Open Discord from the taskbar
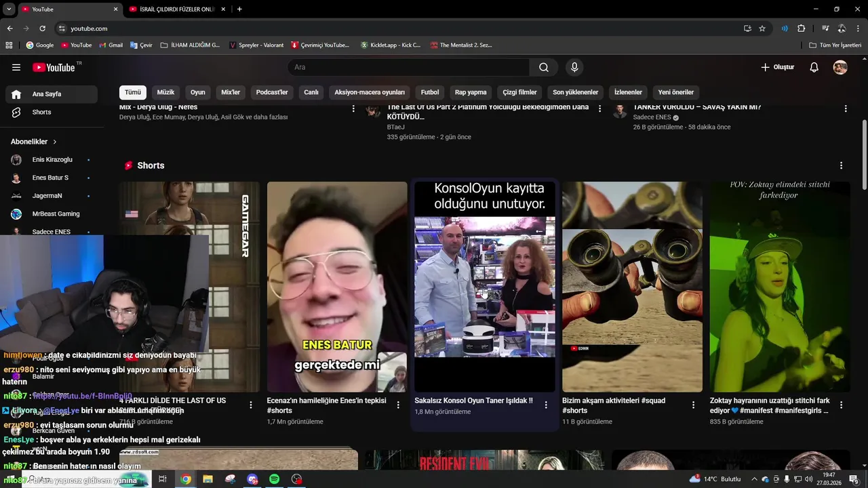Screen dimensions: 868x488 pos(252,479)
